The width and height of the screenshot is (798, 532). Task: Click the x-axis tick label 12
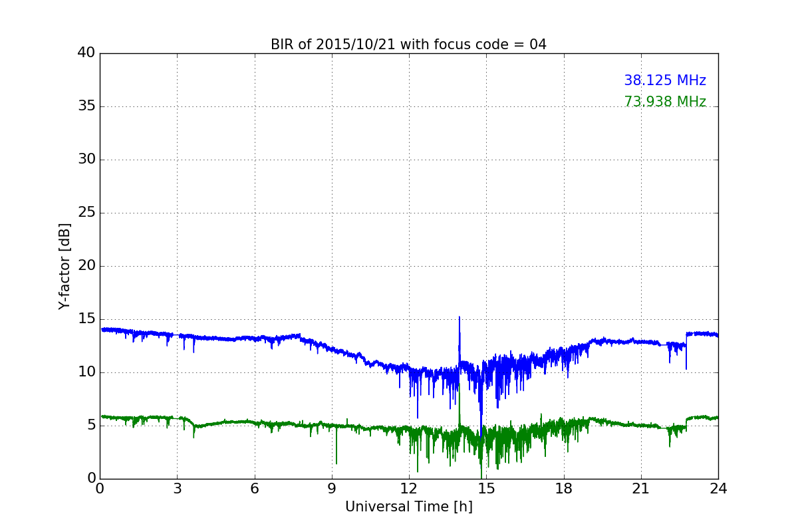409,489
